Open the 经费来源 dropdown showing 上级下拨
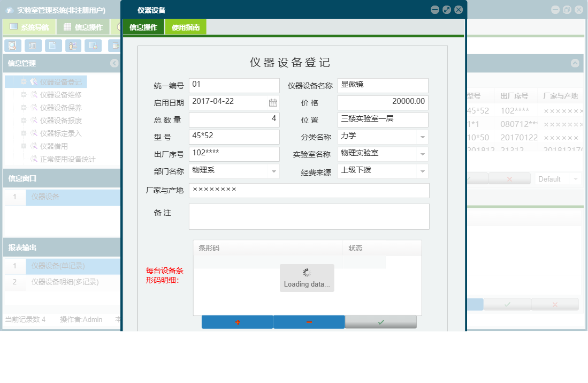This screenshot has width=588, height=383. click(x=422, y=171)
